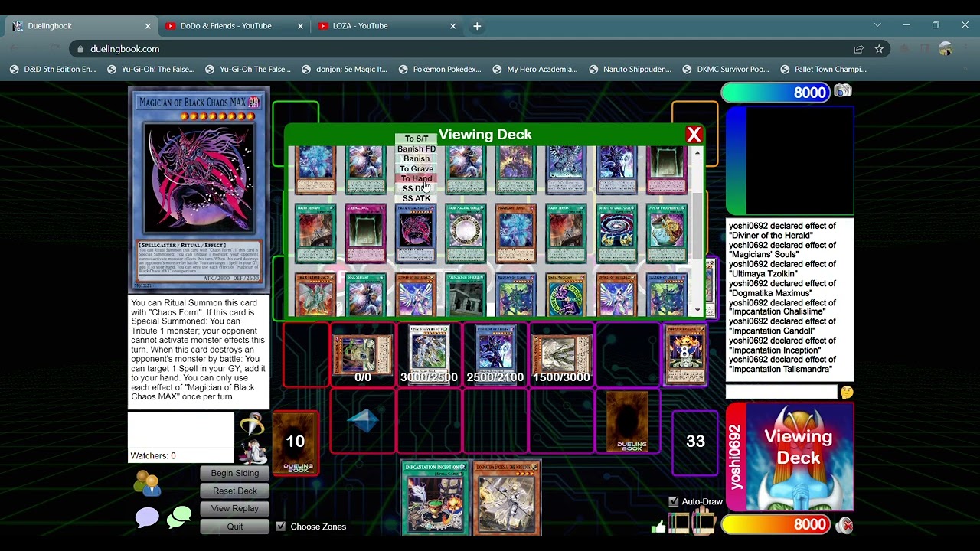Screen dimensions: 980x551
Task: Choose SS ATK in card menu
Action: coord(416,198)
